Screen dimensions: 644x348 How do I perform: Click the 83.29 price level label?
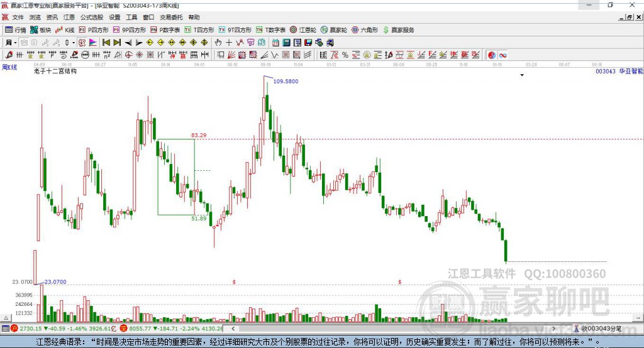point(199,135)
